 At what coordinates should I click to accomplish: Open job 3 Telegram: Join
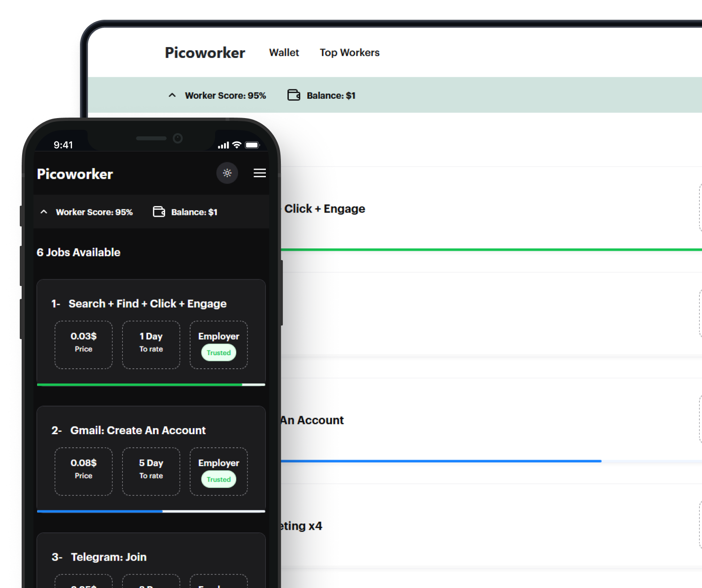pos(109,557)
